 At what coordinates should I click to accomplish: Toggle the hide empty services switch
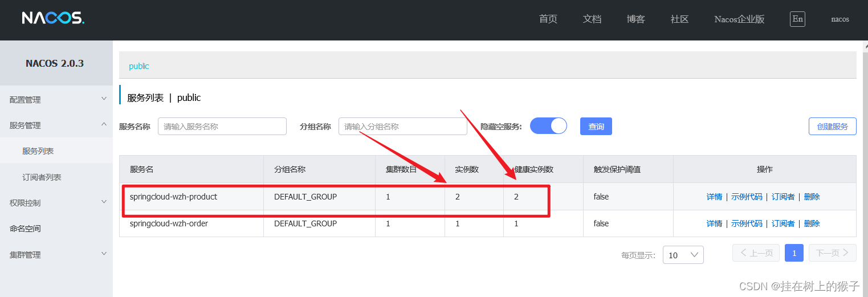[x=548, y=126]
